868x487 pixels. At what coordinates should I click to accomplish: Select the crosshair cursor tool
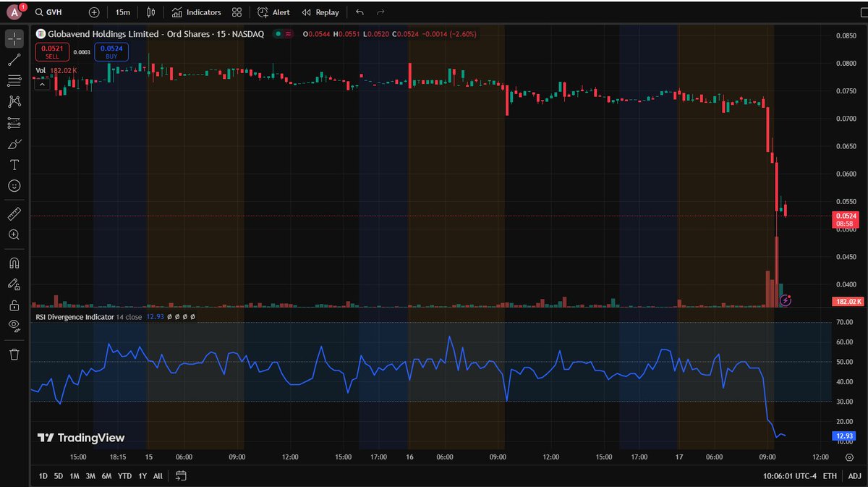pos(14,39)
